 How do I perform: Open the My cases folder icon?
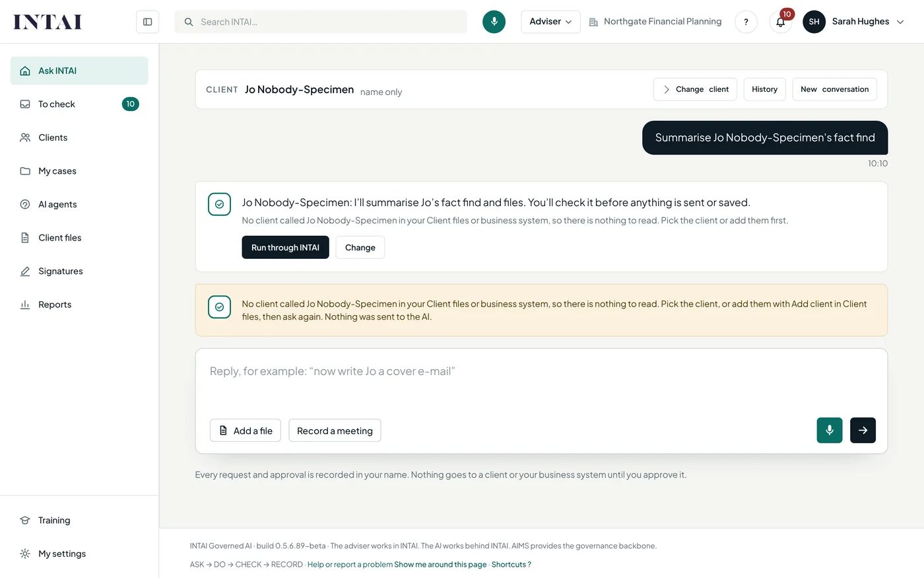pos(25,171)
